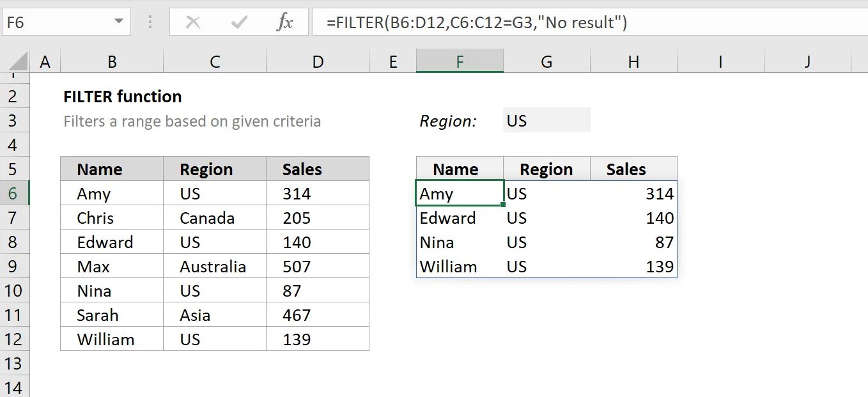Screen dimensions: 868x397
Task: Select the sales value 467 cell
Action: pyautogui.click(x=318, y=315)
